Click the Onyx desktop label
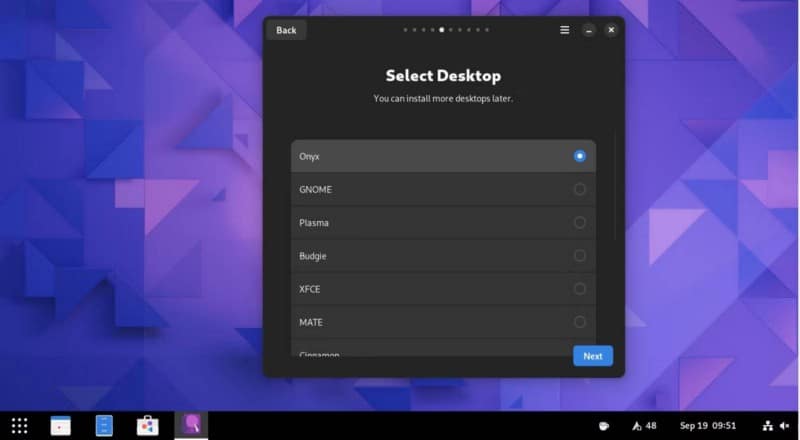Viewport: 800px width, 440px height. coord(309,156)
